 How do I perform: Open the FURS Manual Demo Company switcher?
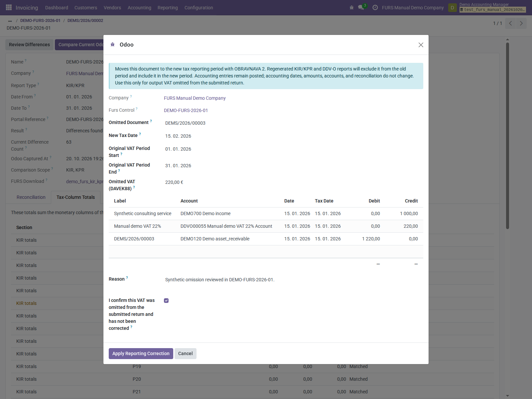(413, 8)
